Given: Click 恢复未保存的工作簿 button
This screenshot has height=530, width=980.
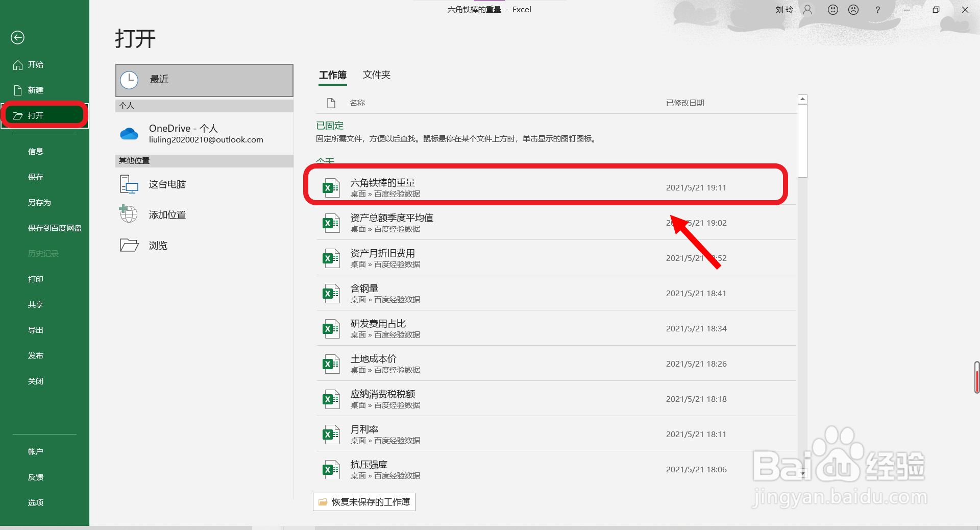Looking at the screenshot, I should [364, 502].
